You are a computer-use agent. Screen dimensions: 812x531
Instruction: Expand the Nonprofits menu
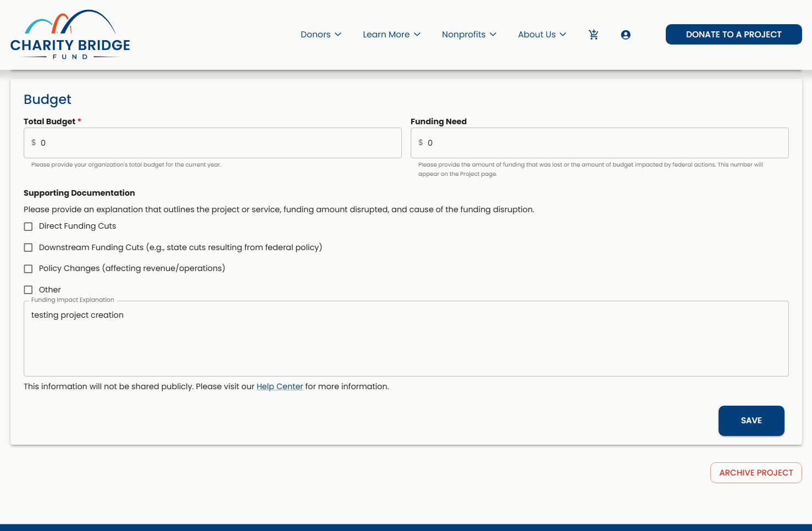(x=469, y=35)
